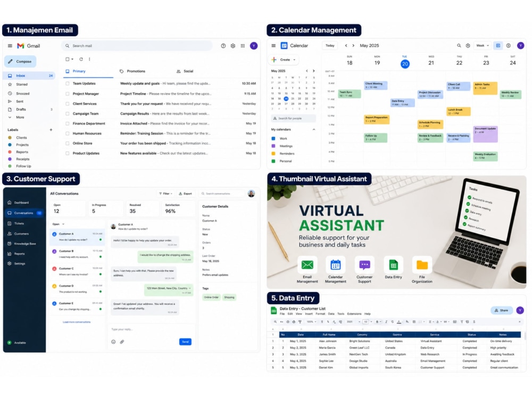Image resolution: width=532 pixels, height=399 pixels.
Task: Click Share button in Sheets
Action: 502,310
